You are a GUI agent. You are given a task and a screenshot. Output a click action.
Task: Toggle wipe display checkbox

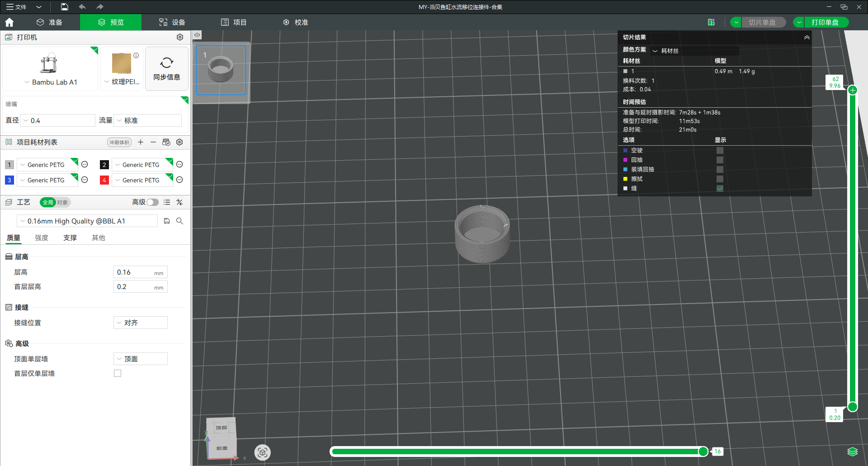[720, 179]
